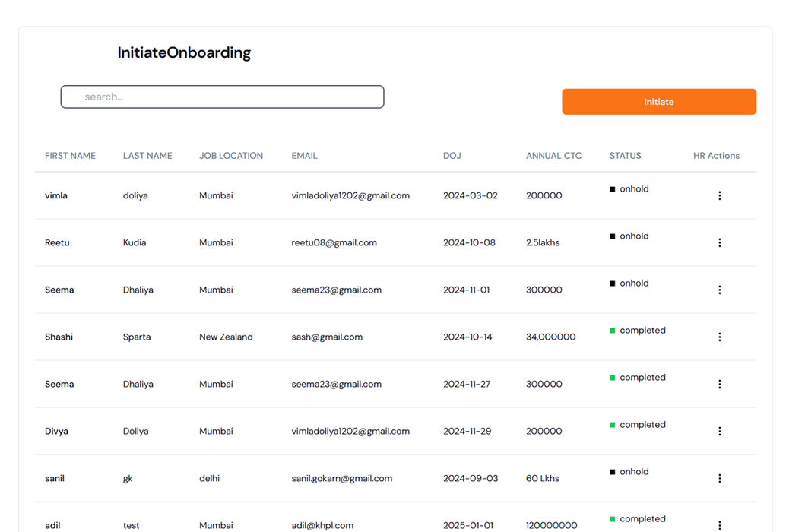Click onhold status in Reetu row
Image resolution: width=786 pixels, height=532 pixels.
point(629,236)
